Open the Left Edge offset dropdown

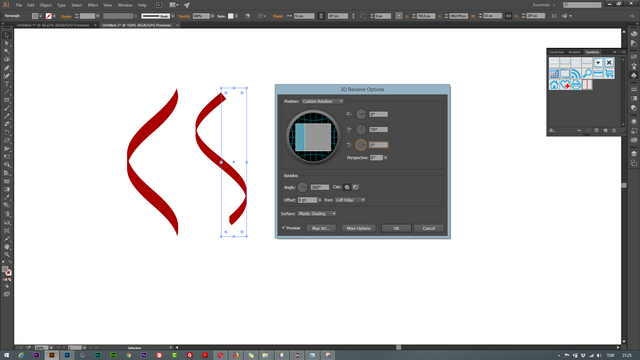(350, 200)
